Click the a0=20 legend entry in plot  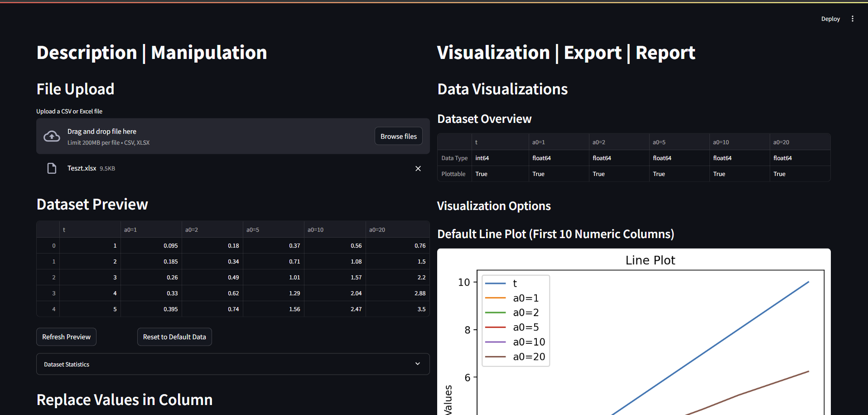click(515, 356)
